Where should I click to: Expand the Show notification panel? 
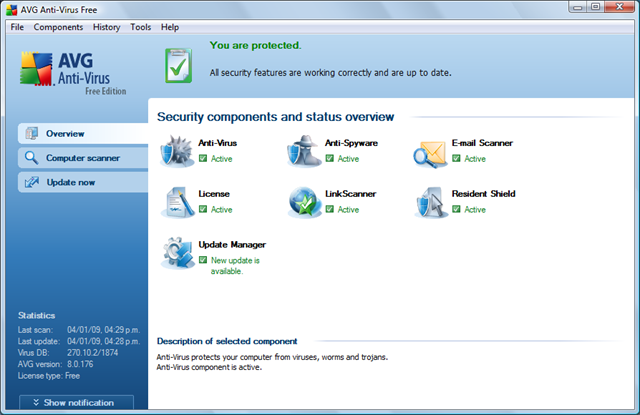[76, 402]
